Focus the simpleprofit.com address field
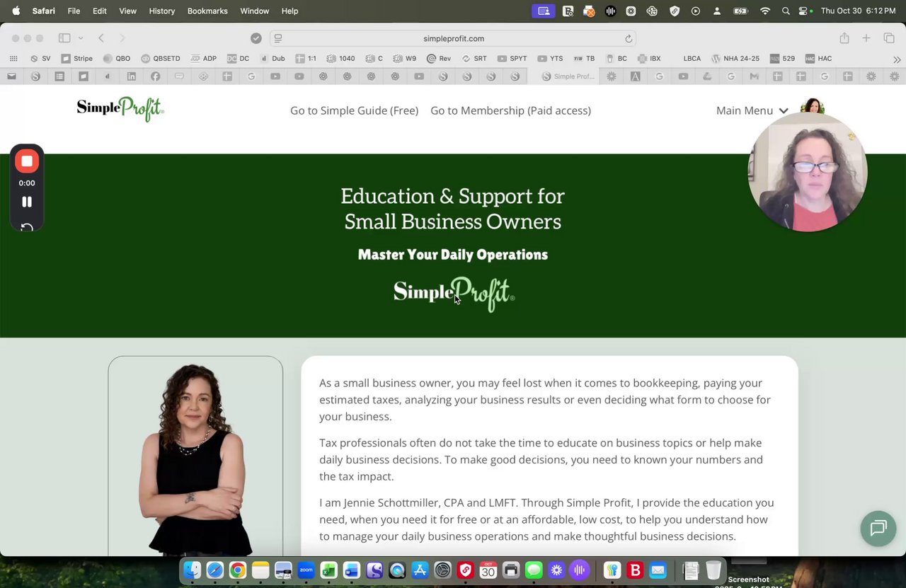 (x=453, y=39)
